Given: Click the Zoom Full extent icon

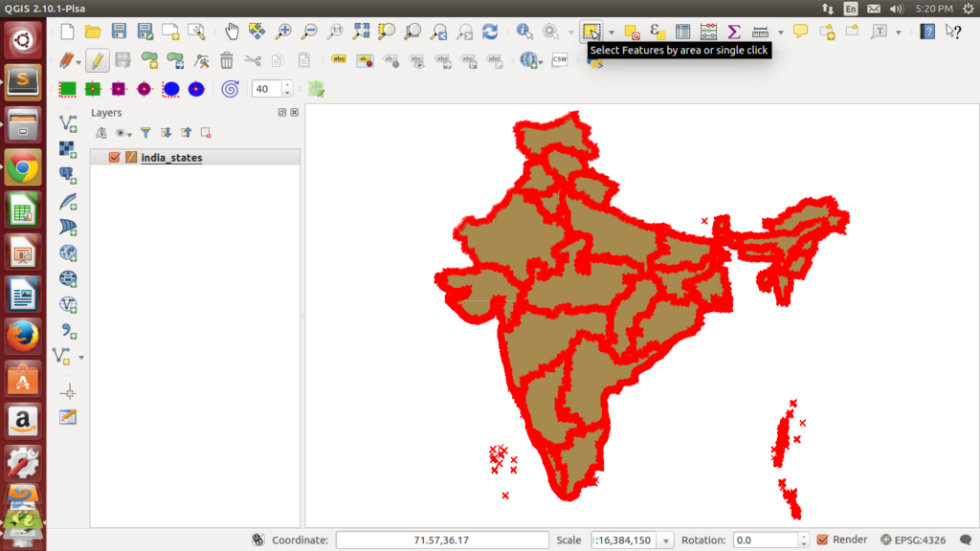Looking at the screenshot, I should coord(363,31).
